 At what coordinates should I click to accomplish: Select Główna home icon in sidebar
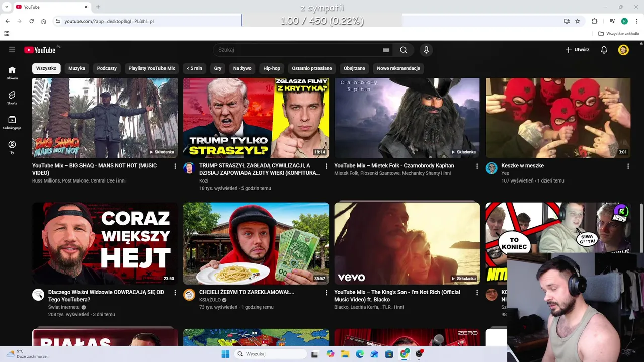point(12,73)
